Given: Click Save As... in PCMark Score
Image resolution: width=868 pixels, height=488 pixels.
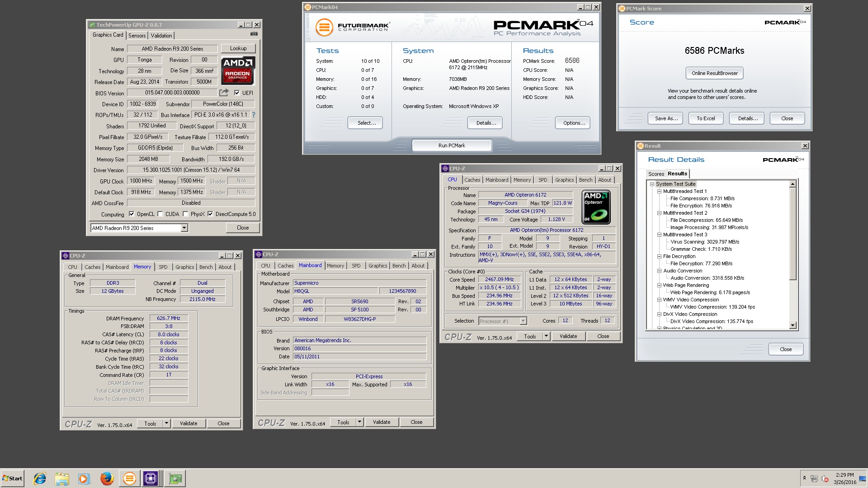Looking at the screenshot, I should point(666,118).
